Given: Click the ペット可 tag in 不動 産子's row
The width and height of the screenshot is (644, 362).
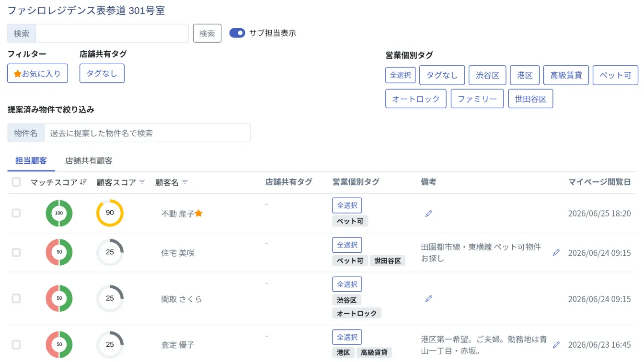Looking at the screenshot, I should 350,221.
